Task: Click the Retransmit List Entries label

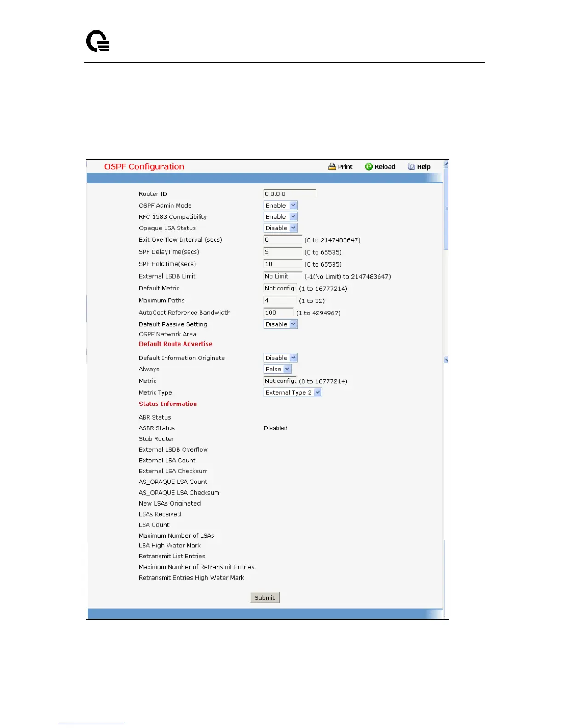Action: point(172,556)
